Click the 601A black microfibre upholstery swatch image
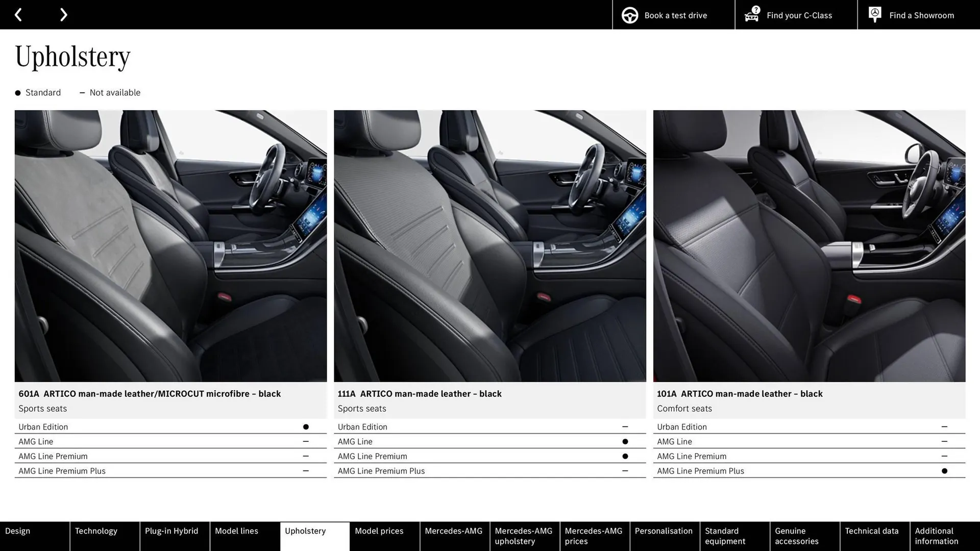 170,246
